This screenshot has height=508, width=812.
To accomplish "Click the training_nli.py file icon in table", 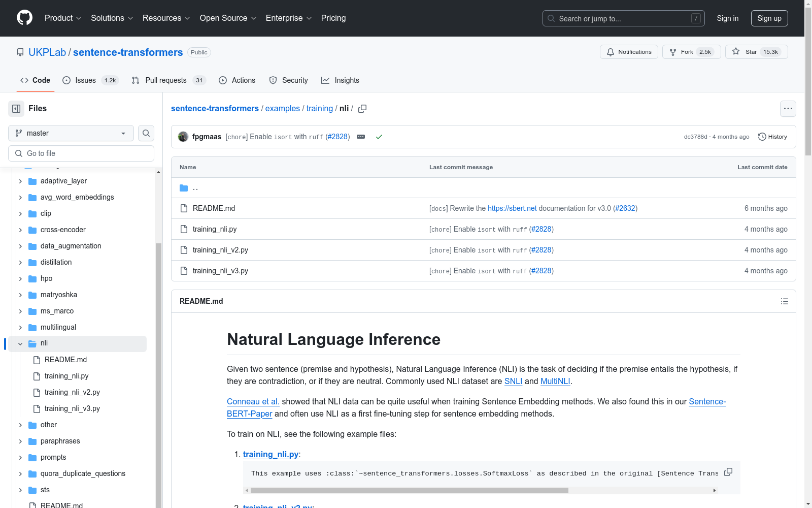I will (x=184, y=229).
